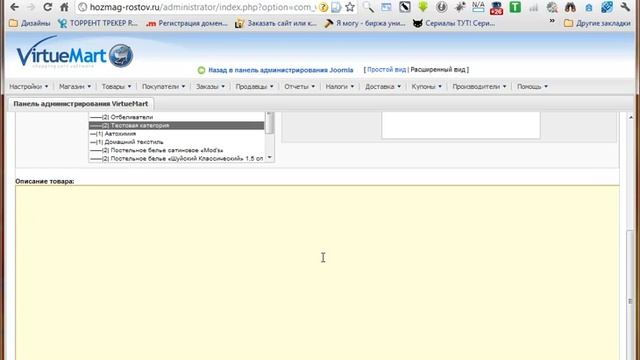The image size is (640, 360).
Task: Open the Я могу - биржа bookmark
Action: 364,23
